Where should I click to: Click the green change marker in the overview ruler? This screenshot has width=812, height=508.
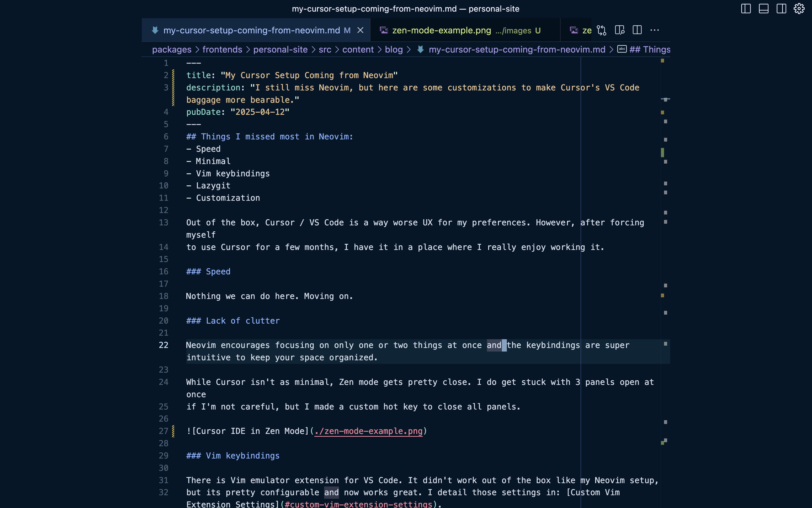tap(662, 152)
